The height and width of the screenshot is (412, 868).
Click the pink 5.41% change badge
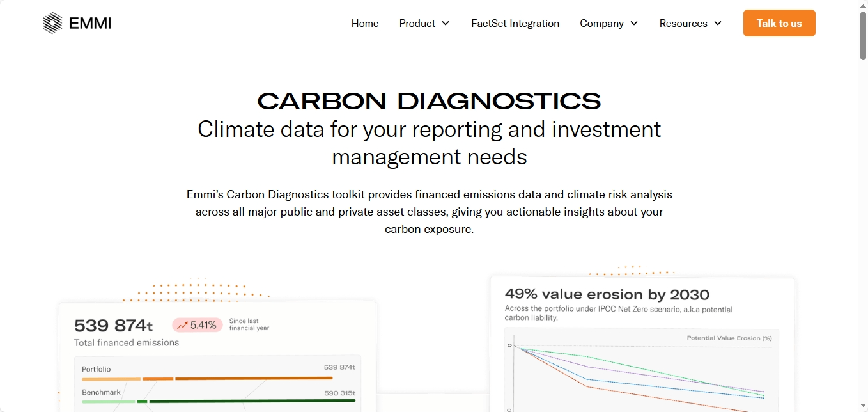(x=196, y=325)
